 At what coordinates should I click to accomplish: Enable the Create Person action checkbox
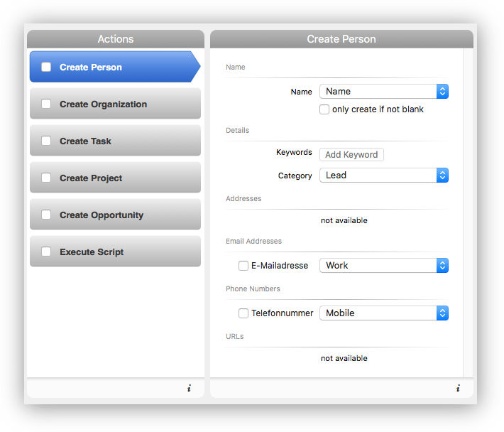(x=46, y=67)
